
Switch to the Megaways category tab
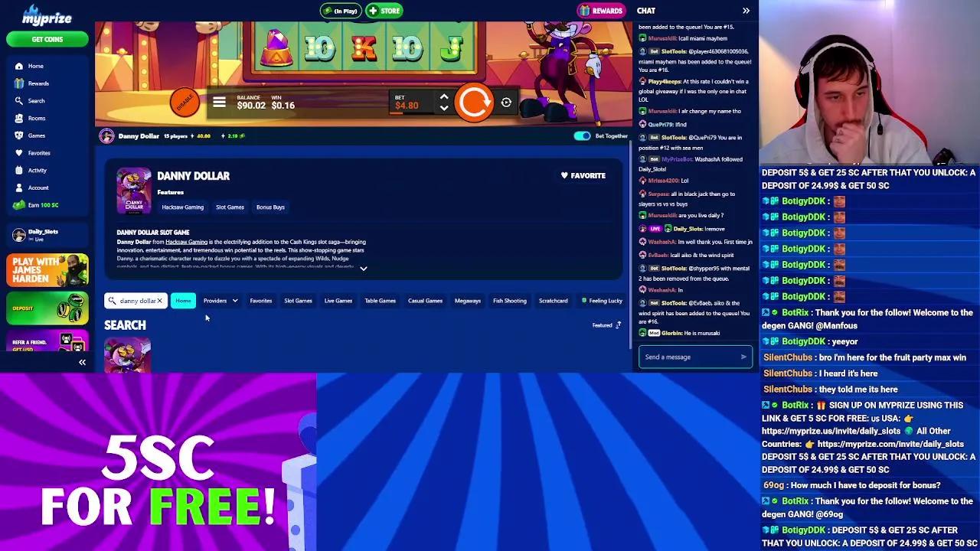click(468, 300)
